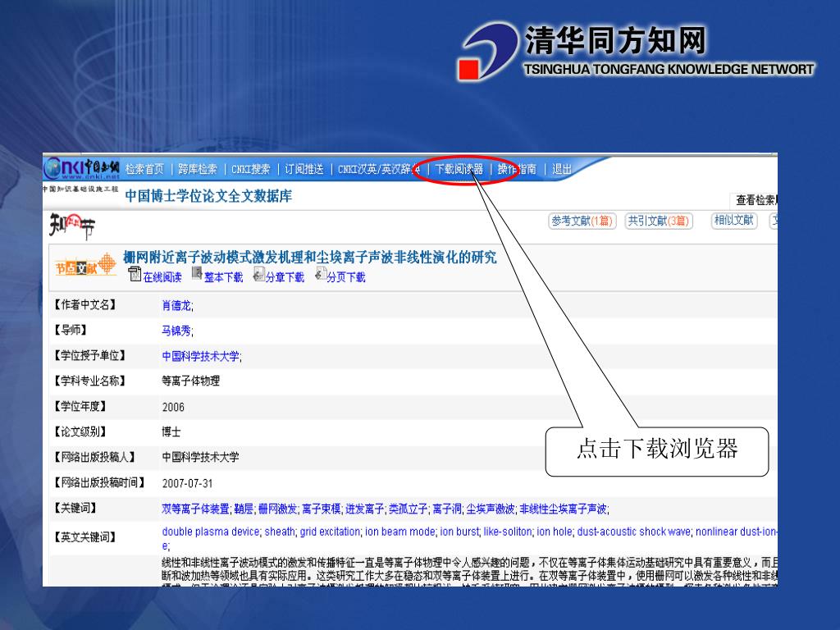
Task: Open the 在线阅读 link
Action: 162,277
